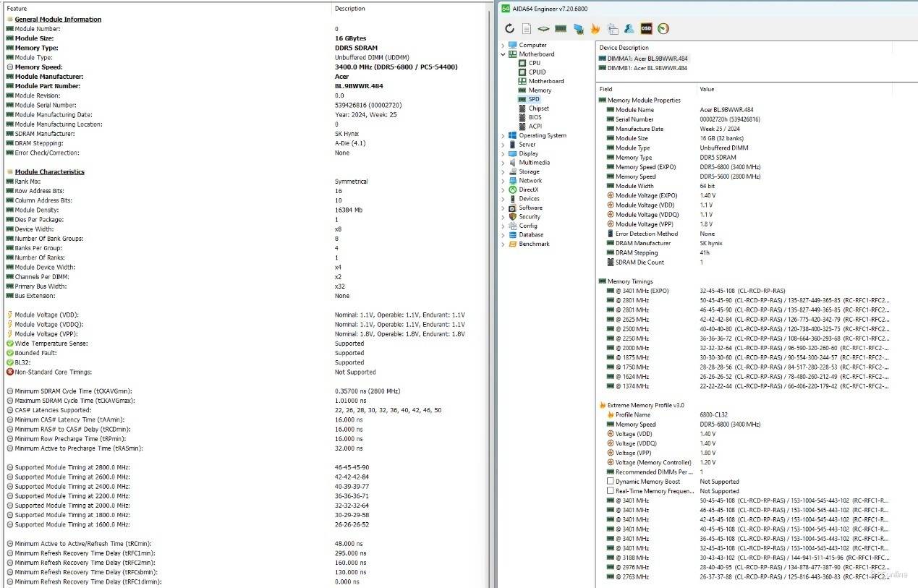Viewport: 918px width, 588px height.
Task: Open the Report page icon in toolbar
Action: point(527,29)
